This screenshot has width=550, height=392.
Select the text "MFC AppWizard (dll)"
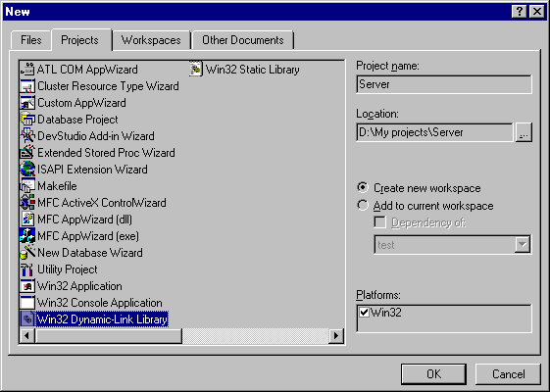84,220
